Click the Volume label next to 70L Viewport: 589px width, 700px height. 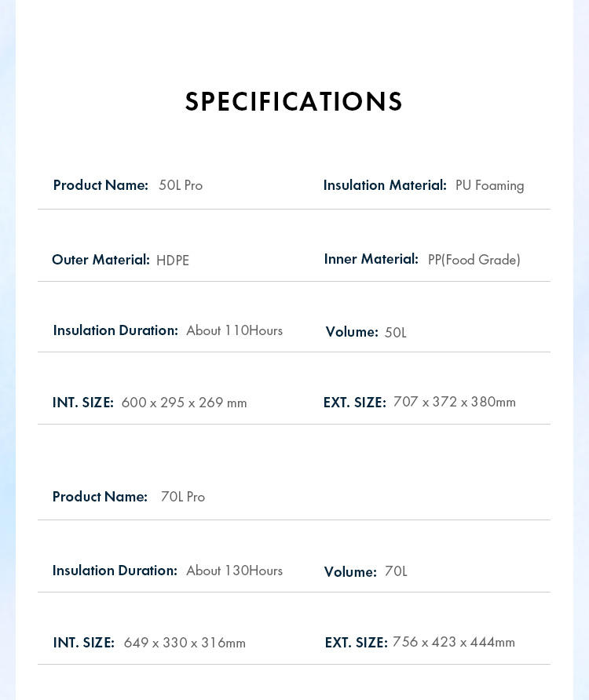(350, 572)
